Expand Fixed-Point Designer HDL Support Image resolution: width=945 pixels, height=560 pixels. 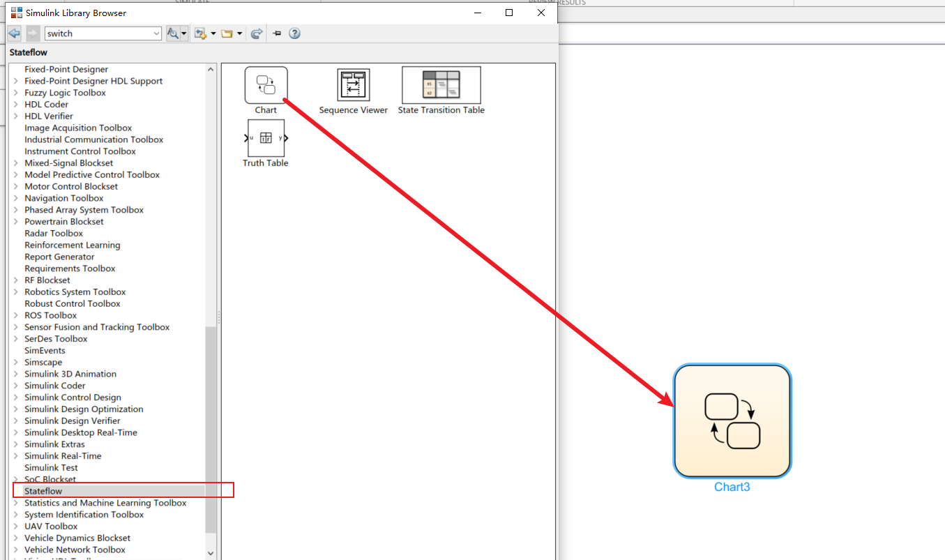pos(16,81)
